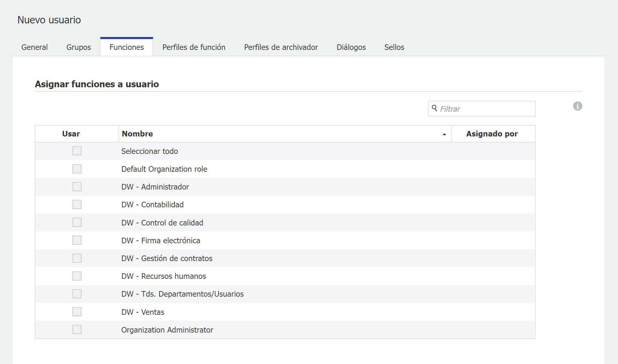Tick the DW - Administrador checkbox
The width and height of the screenshot is (618, 364).
77,187
